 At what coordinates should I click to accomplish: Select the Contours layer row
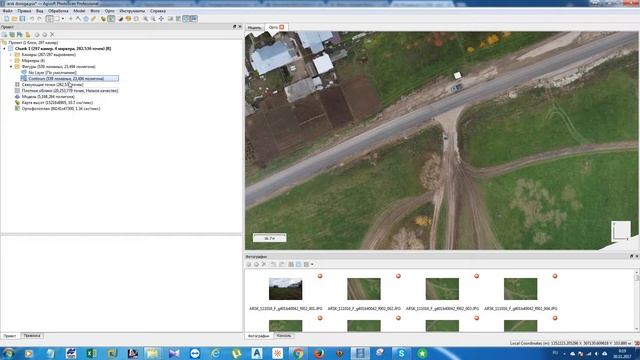click(69, 78)
